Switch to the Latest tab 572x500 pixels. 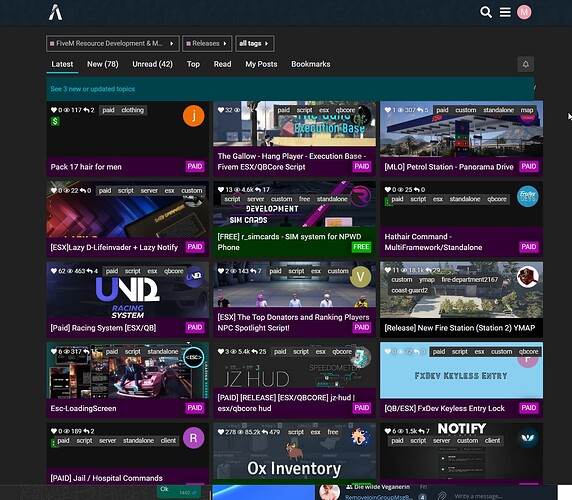pos(62,64)
